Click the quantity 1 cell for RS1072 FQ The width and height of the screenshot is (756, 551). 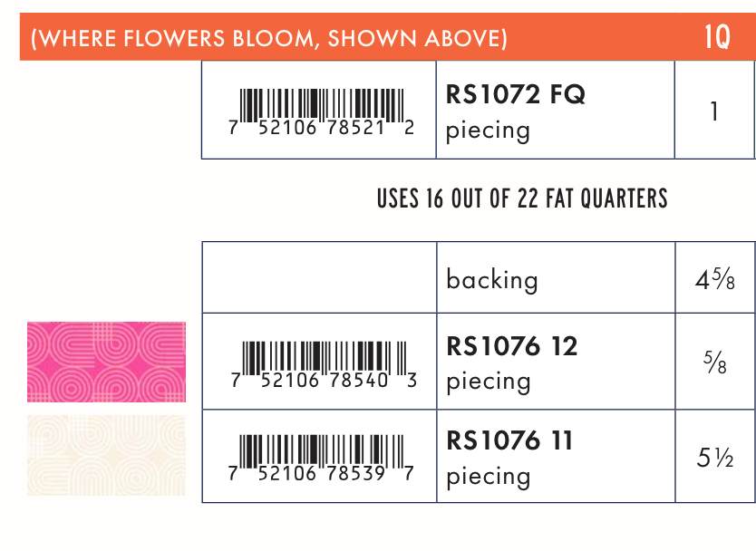(714, 111)
